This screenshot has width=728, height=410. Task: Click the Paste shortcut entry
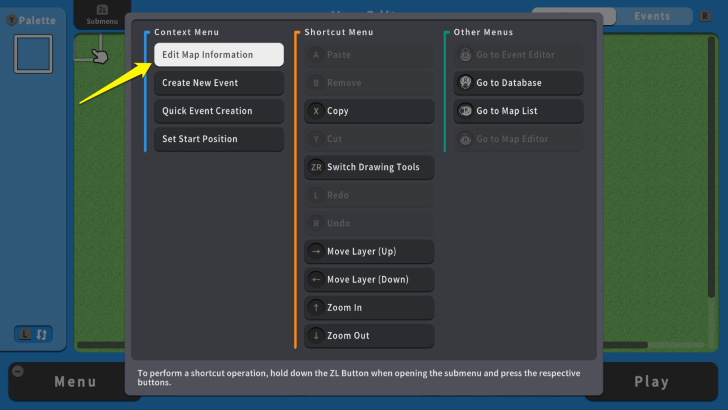pos(369,55)
